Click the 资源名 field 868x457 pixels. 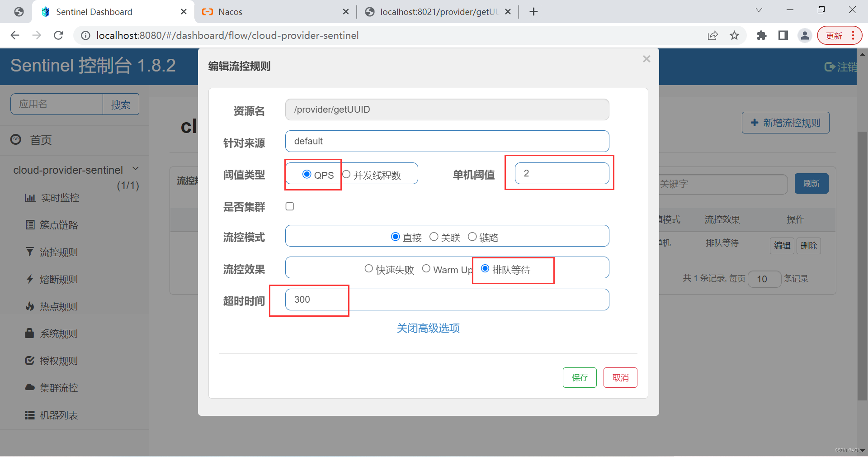click(x=447, y=109)
